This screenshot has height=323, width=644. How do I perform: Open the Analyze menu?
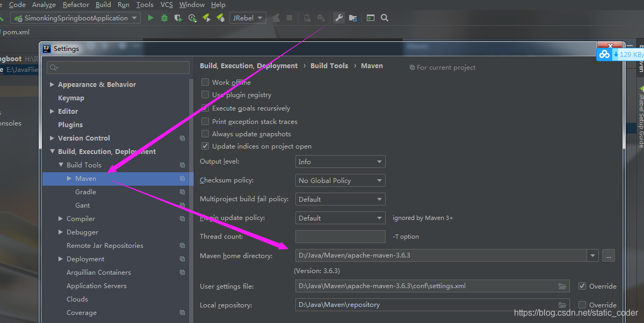44,5
